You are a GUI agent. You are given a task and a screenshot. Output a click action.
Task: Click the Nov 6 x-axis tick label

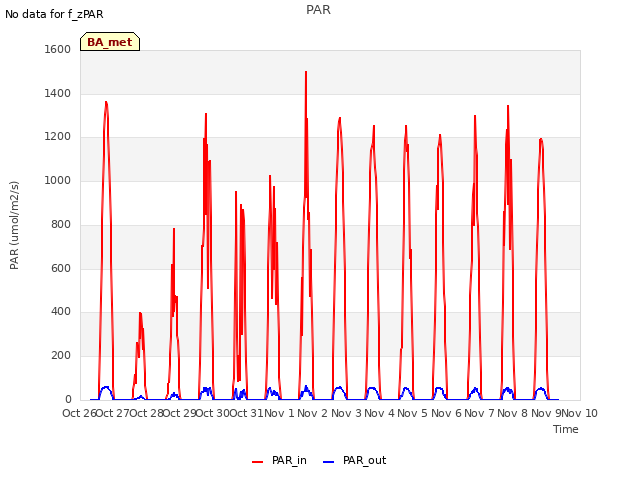point(446,413)
